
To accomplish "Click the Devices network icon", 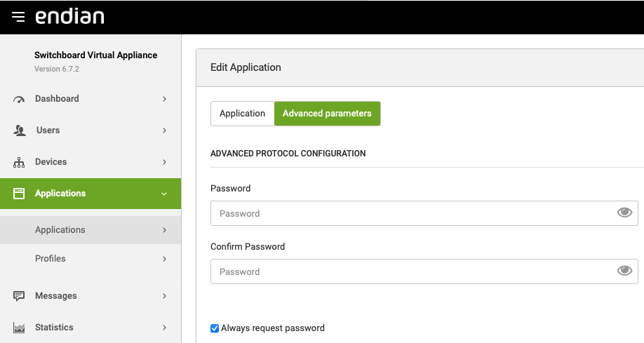I will [x=19, y=162].
